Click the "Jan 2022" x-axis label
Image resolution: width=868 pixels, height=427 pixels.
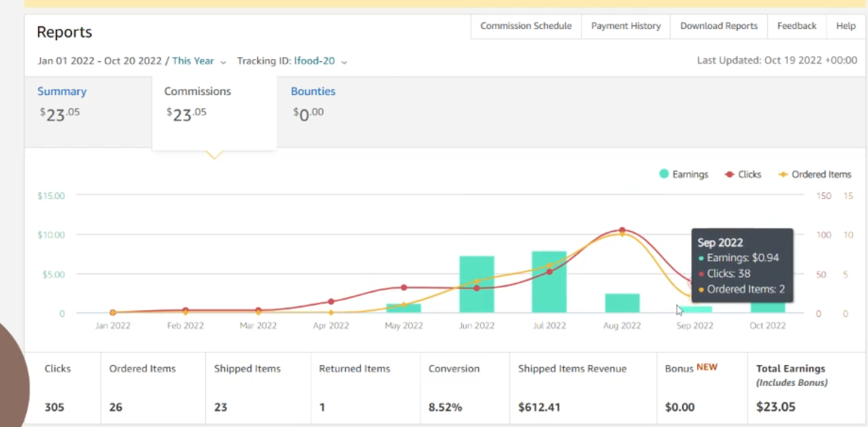[112, 325]
